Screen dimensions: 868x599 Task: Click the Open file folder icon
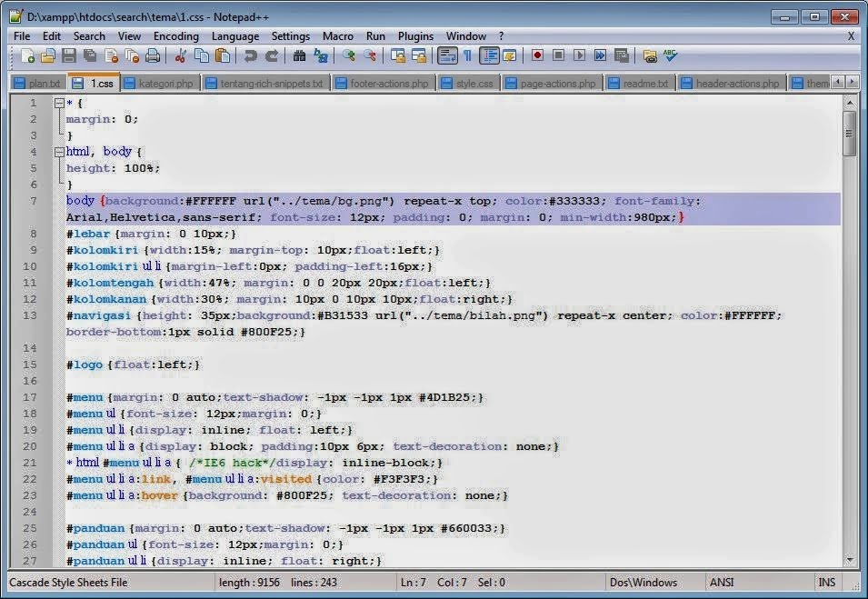pyautogui.click(x=48, y=55)
